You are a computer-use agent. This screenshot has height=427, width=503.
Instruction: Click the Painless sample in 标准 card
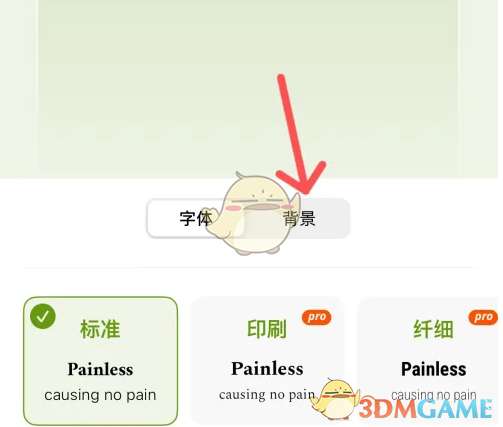[x=100, y=369]
